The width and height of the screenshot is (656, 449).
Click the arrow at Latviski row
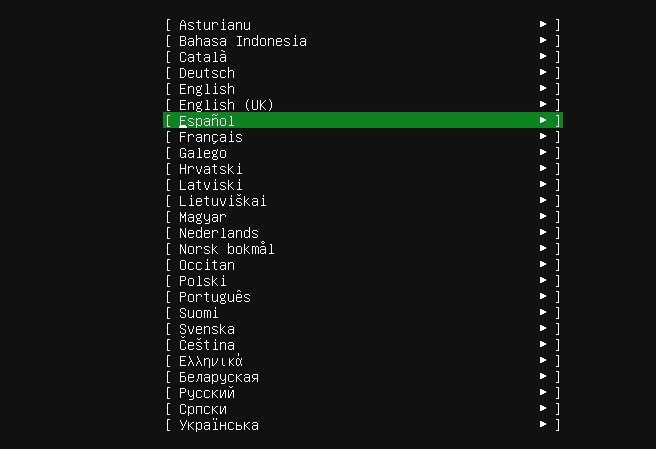click(542, 185)
